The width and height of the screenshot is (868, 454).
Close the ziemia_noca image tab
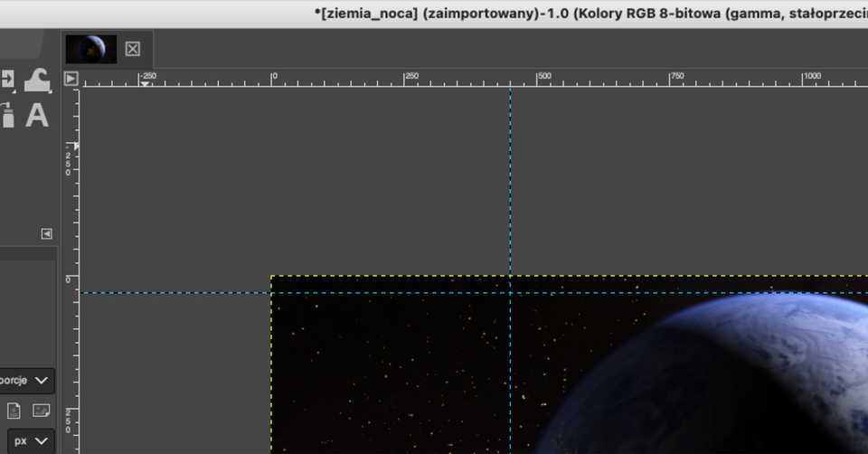click(x=133, y=49)
